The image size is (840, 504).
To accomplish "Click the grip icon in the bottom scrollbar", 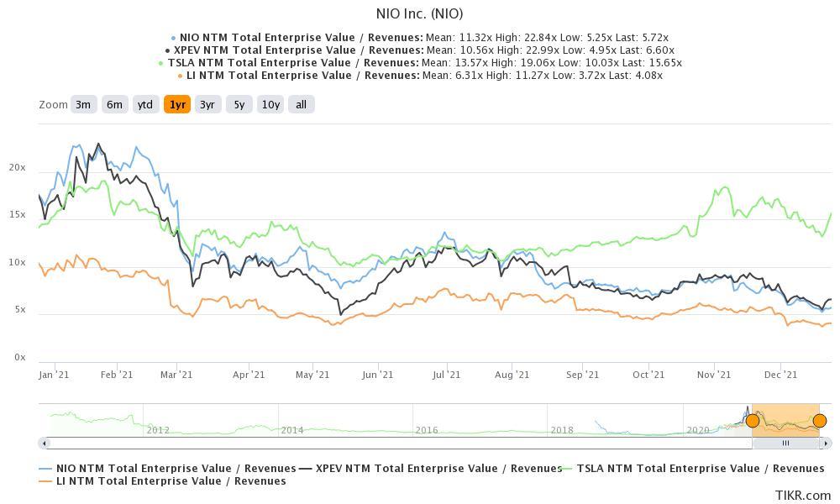I will click(x=786, y=443).
